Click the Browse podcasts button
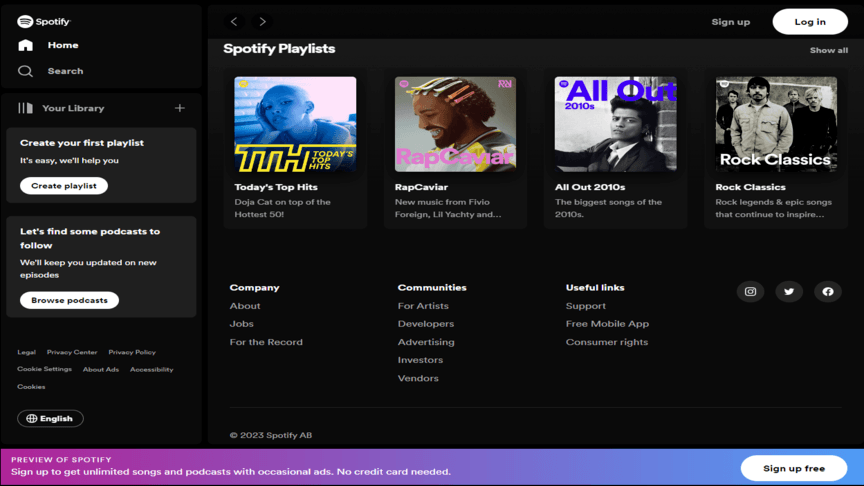 pyautogui.click(x=69, y=300)
